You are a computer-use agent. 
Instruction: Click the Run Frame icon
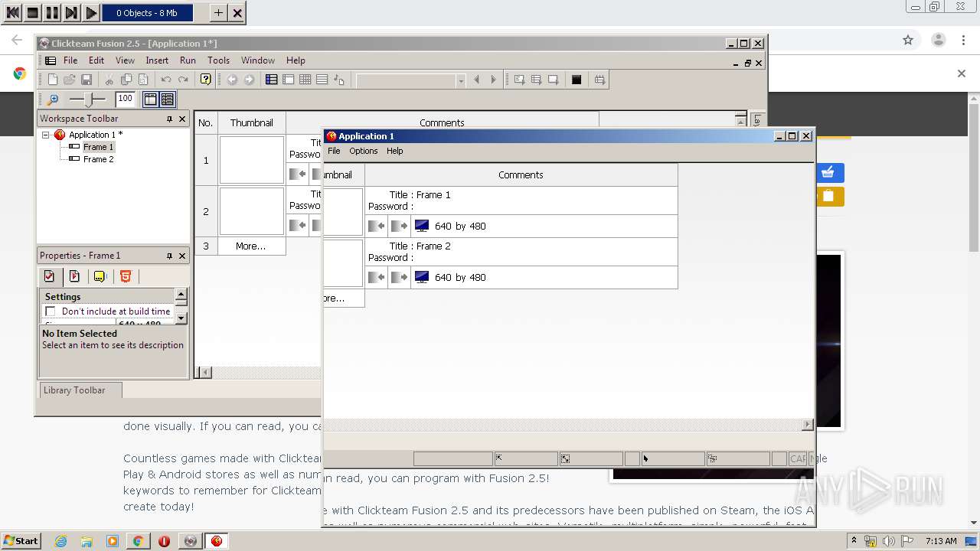[x=553, y=80]
